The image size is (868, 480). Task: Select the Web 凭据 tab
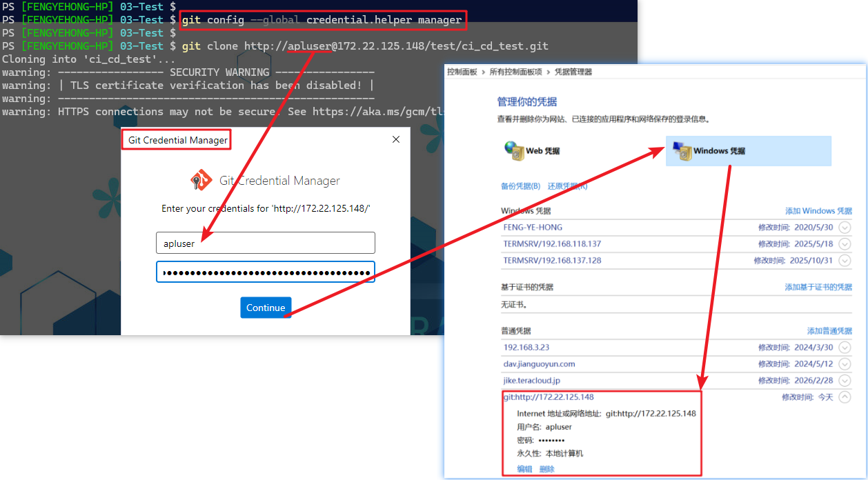tap(533, 151)
